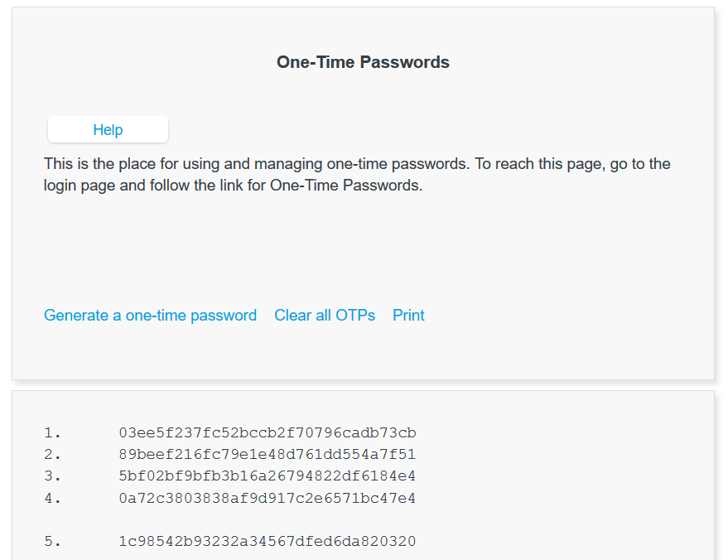The height and width of the screenshot is (560, 728).
Task: Click list number 1 in the OTP list
Action: [52, 433]
